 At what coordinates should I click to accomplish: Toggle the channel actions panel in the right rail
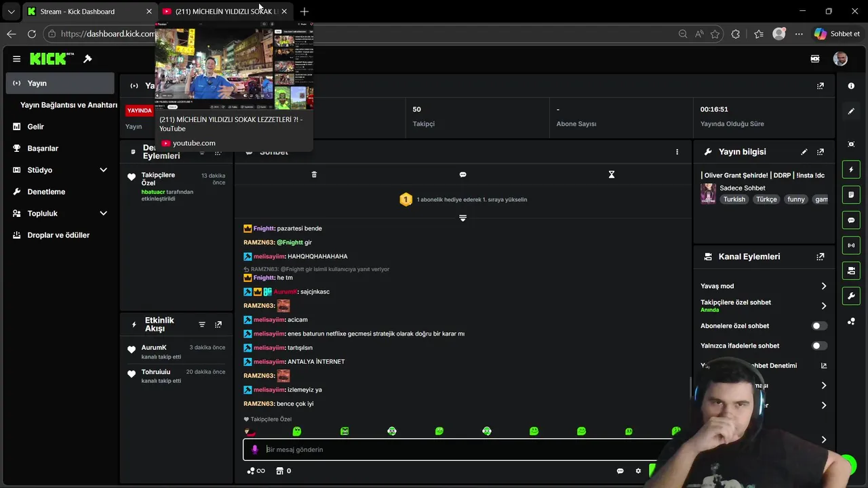point(851,270)
